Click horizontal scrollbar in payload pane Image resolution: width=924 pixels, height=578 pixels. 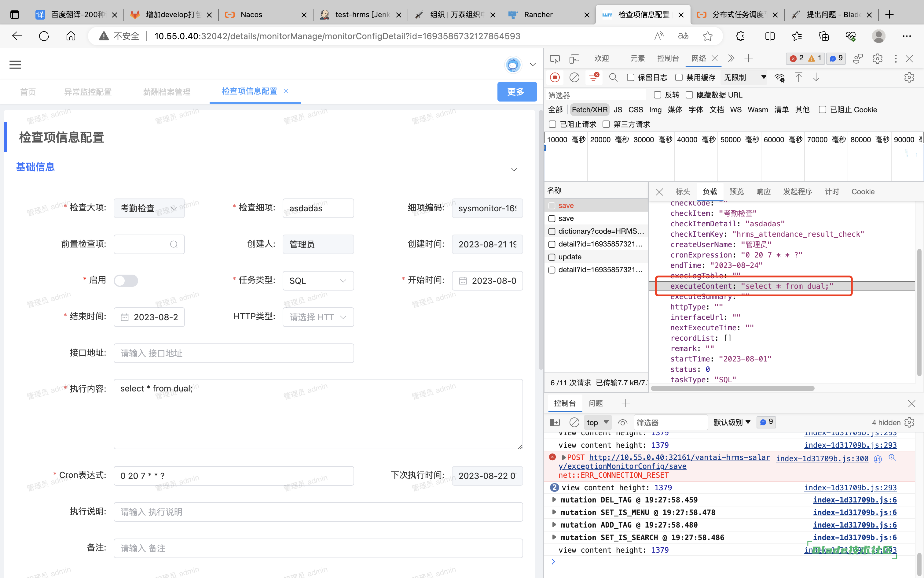click(732, 388)
